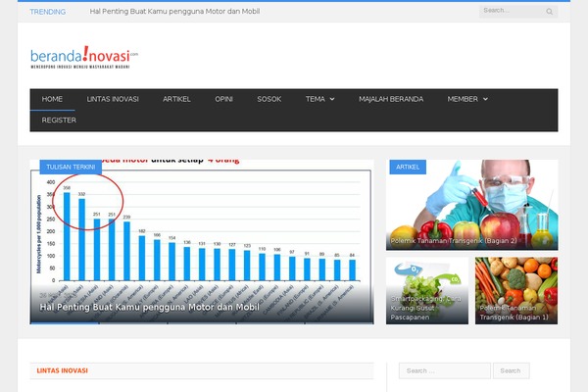Open slider title Hal Penting Buat Kamu
This screenshot has height=392, width=588.
pyautogui.click(x=150, y=307)
